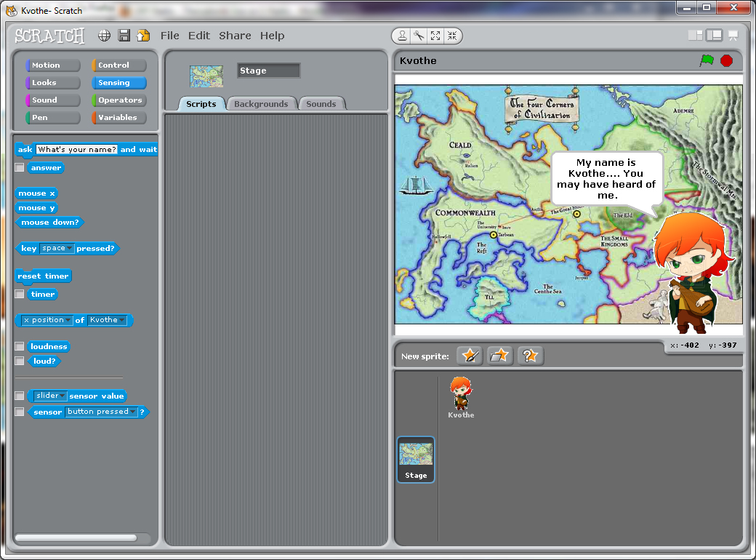
Task: Open the space key dropdown
Action: click(57, 248)
